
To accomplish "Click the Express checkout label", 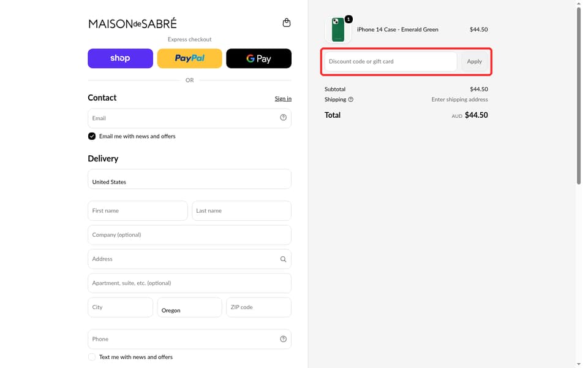I will coord(189,39).
